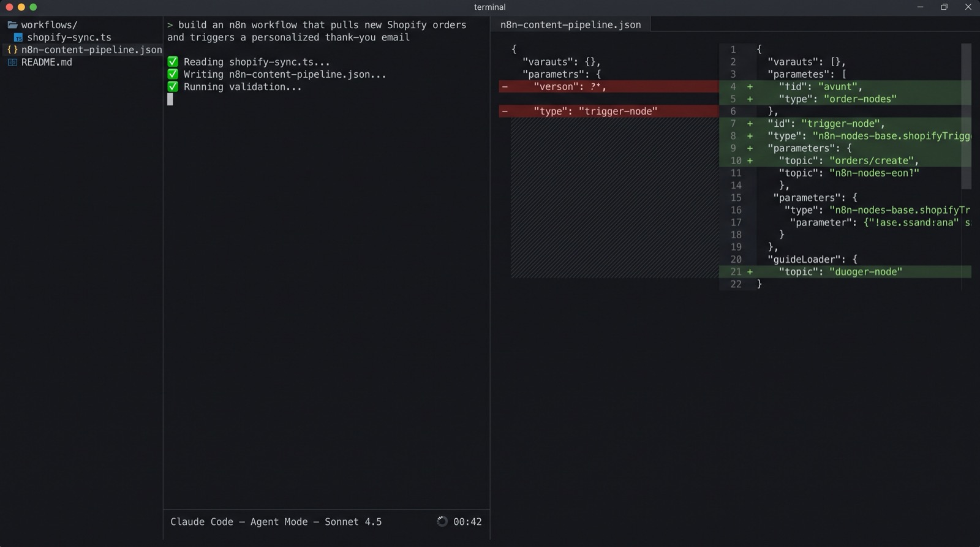Click the added line "id": "trigger-node"
The height and width of the screenshot is (547, 980).
pos(845,123)
